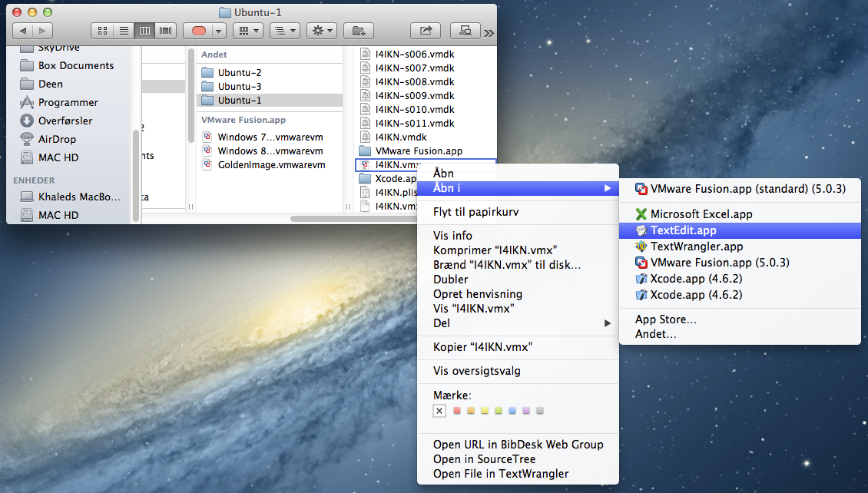Screen dimensions: 868x493
Task: Open with TextWrangler.app
Action: tap(740, 246)
